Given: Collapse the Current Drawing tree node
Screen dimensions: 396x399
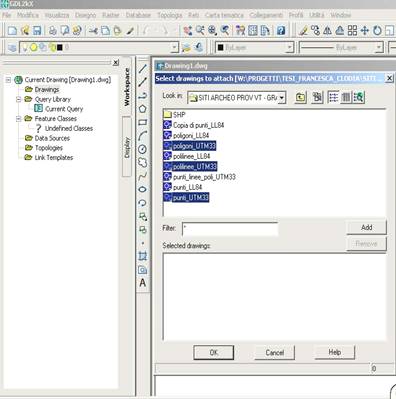Looking at the screenshot, I should pos(8,80).
